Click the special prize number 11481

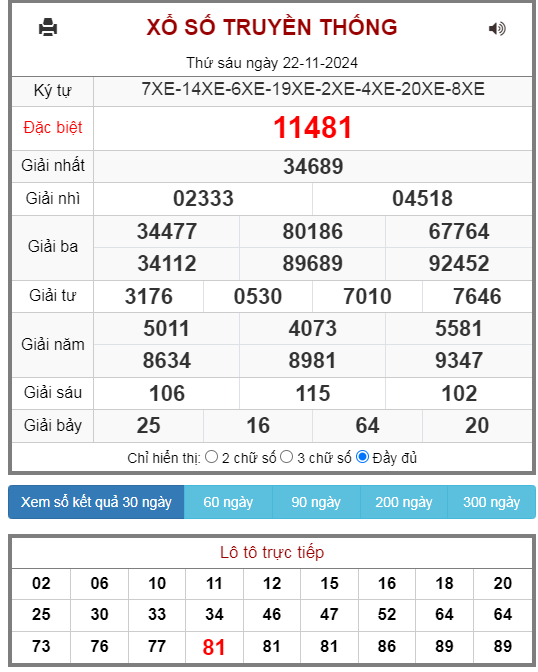[313, 128]
